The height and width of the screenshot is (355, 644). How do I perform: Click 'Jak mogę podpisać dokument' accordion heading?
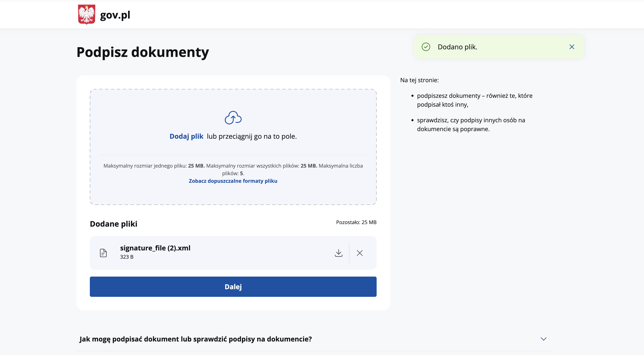[x=195, y=339]
